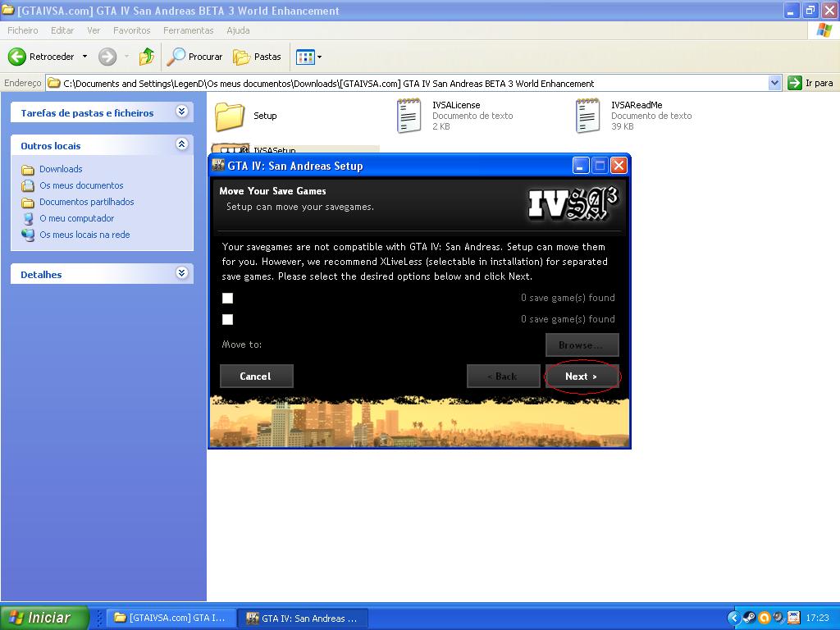840x630 pixels.
Task: Click the green Ir para go arrow
Action: click(x=794, y=83)
